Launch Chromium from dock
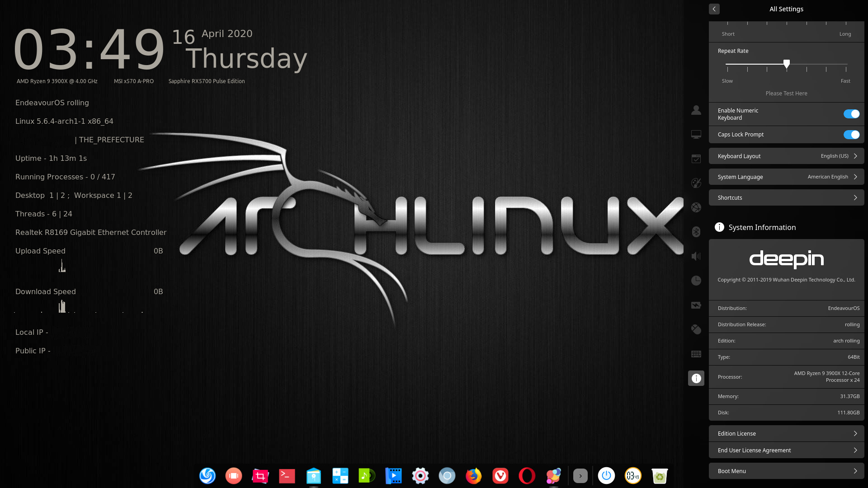 (447, 476)
